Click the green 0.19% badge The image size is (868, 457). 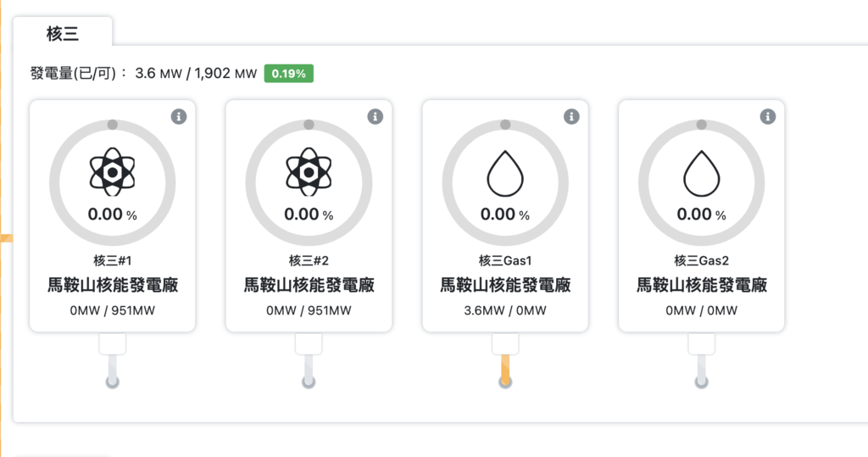point(289,74)
